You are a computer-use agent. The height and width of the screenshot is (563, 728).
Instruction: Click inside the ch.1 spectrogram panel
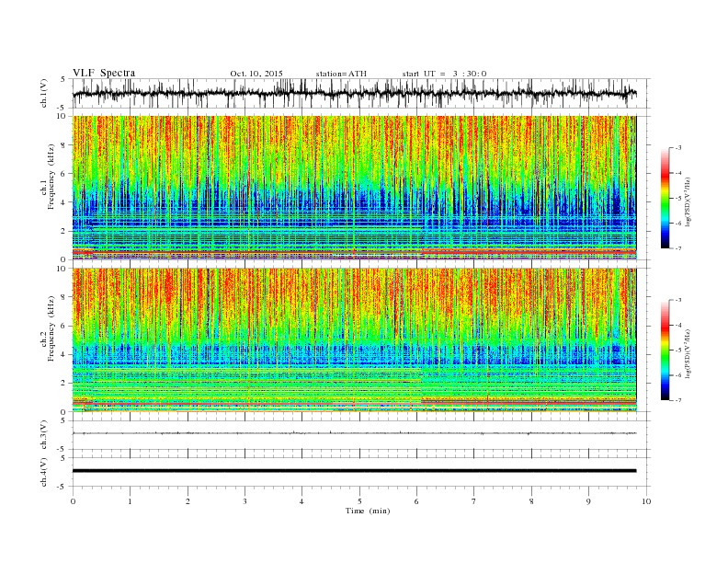(x=354, y=188)
